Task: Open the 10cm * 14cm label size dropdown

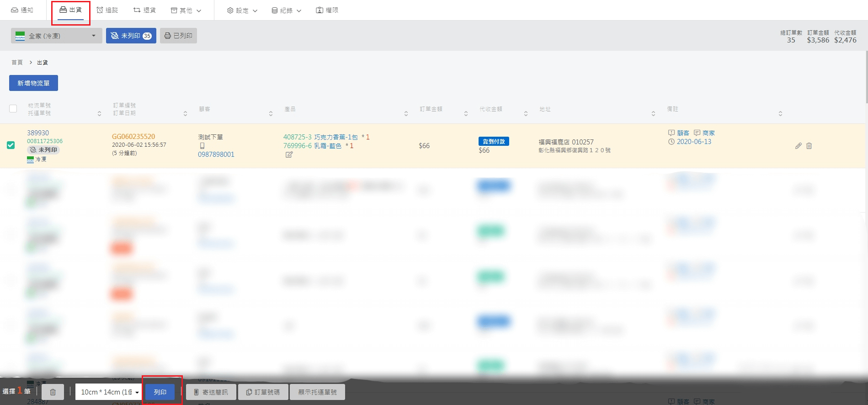Action: tap(109, 392)
